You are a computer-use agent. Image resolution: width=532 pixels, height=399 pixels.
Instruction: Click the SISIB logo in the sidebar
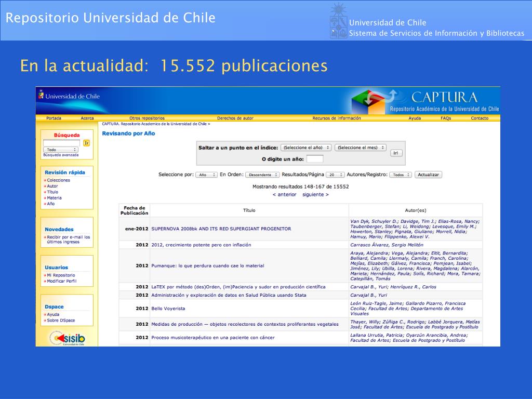[68, 338]
